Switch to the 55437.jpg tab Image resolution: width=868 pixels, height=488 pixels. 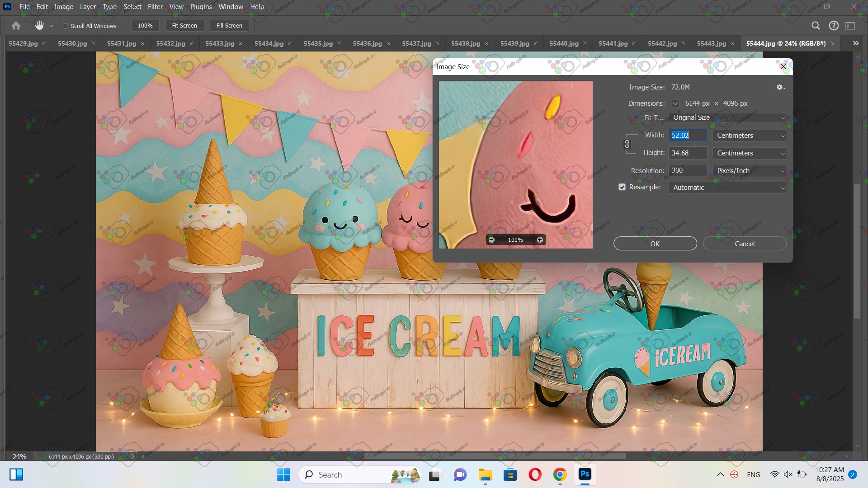pyautogui.click(x=416, y=43)
